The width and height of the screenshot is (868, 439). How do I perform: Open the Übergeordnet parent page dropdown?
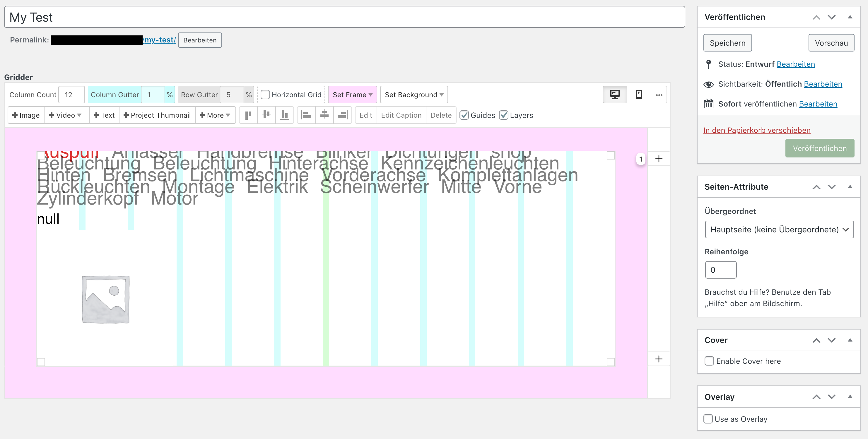pyautogui.click(x=779, y=230)
